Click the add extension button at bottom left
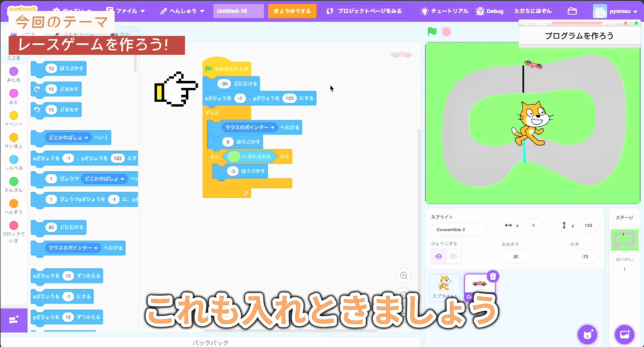 pyautogui.click(x=13, y=320)
